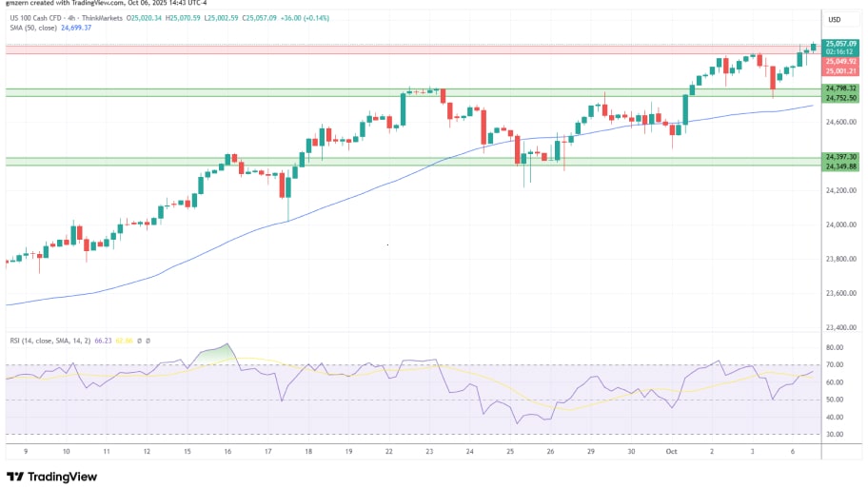This screenshot has height=488, width=868.
Task: Click the red 25,049.92 price label
Action: click(x=841, y=62)
